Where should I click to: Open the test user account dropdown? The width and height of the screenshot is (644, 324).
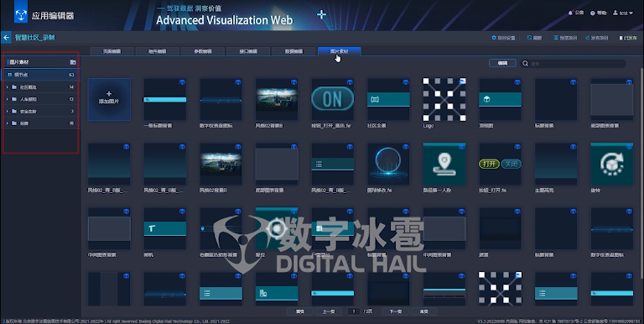point(623,13)
